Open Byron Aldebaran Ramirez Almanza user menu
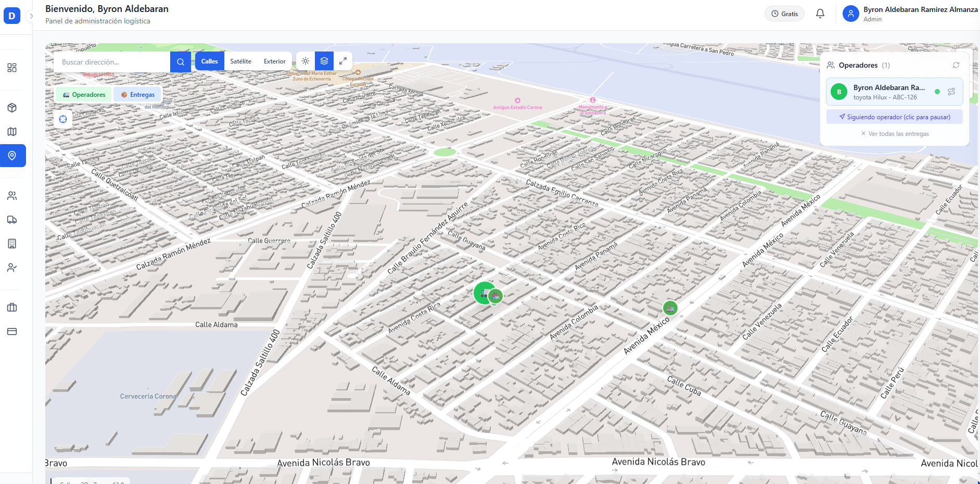The height and width of the screenshot is (484, 980). 910,14
